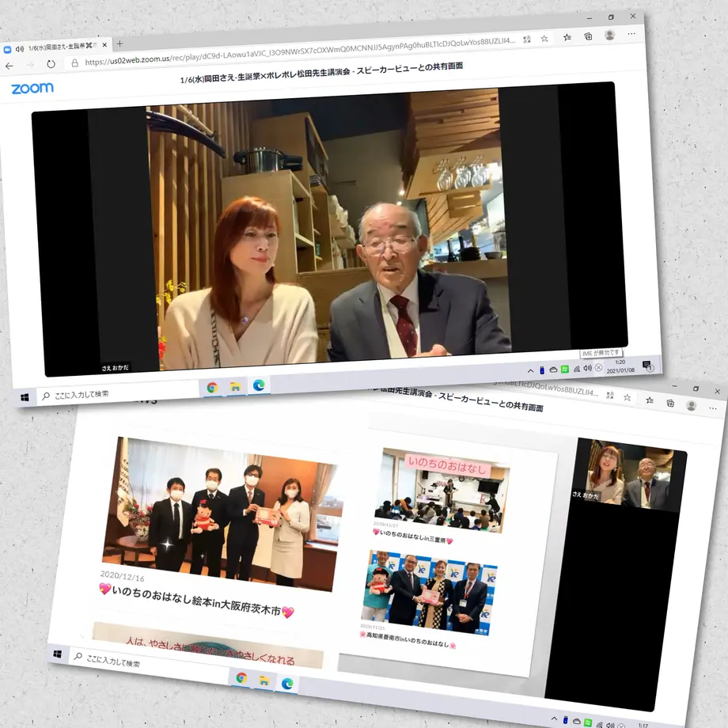Open Settings and more in the shared-screen window

coord(713,408)
